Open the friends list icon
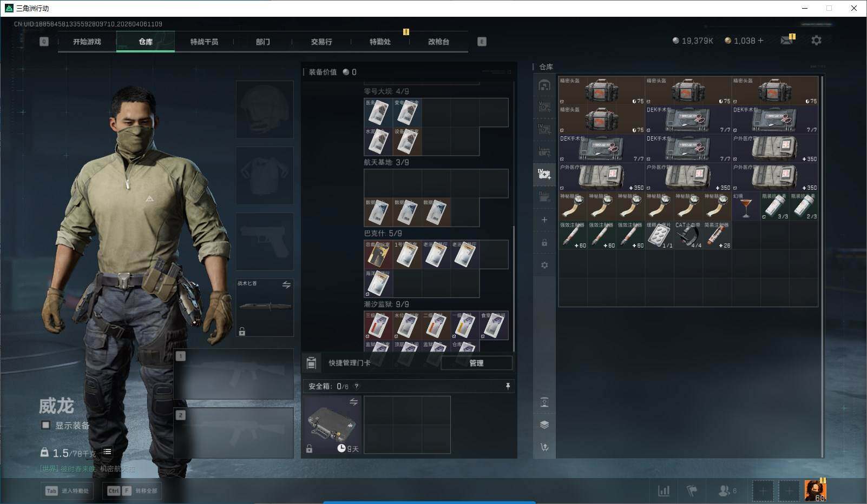867x504 pixels. [724, 490]
